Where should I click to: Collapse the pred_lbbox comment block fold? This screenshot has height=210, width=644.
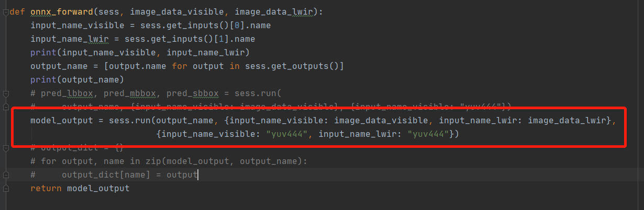point(5,94)
